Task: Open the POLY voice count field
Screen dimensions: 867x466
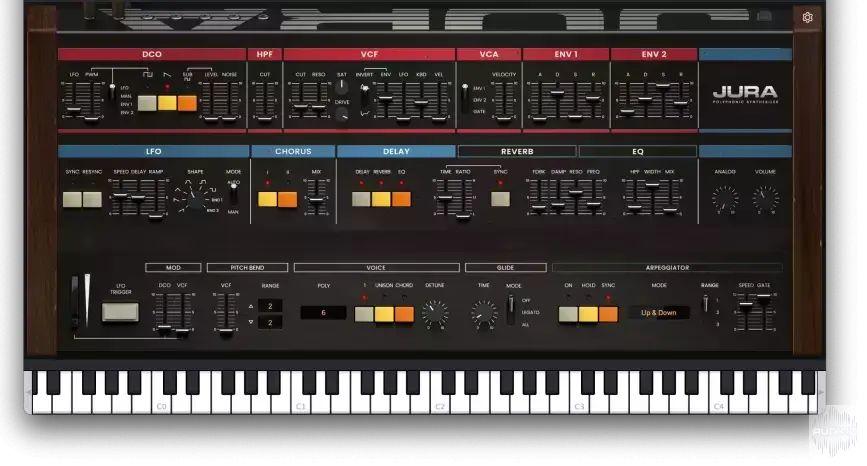Action: [323, 313]
